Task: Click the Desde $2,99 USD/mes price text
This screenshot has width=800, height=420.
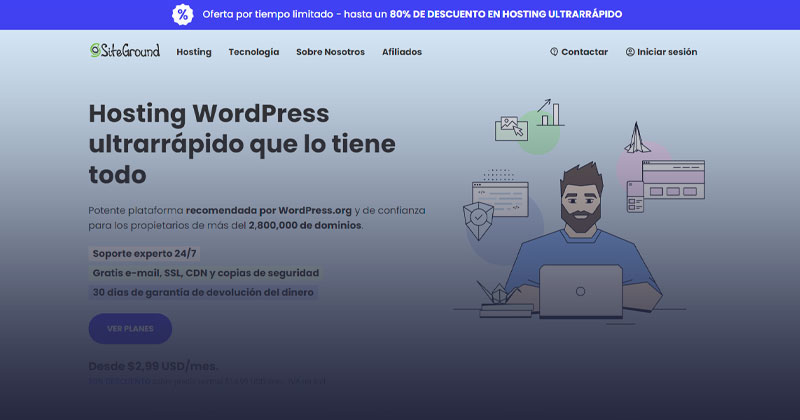Action: [153, 366]
